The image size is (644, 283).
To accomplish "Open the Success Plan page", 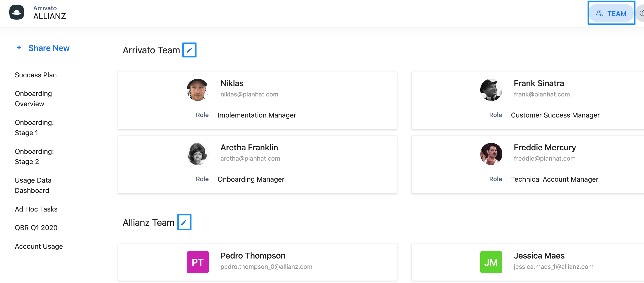I will (x=36, y=75).
